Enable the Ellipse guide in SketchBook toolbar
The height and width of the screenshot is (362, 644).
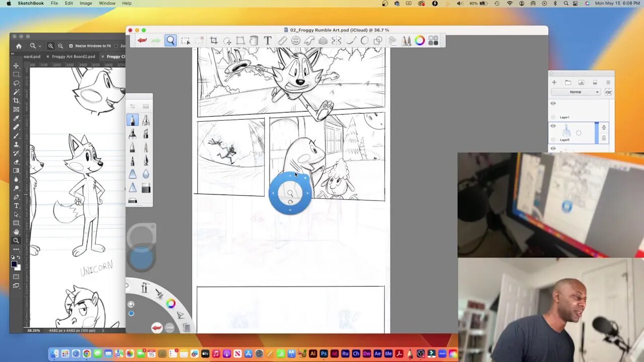point(296,41)
